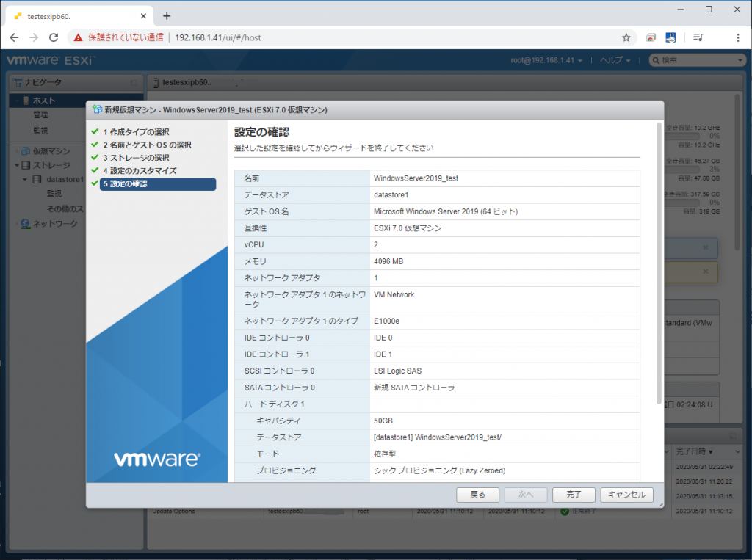The width and height of the screenshot is (752, 560).
Task: Select step 1 作成タイプの選択
Action: [x=136, y=132]
